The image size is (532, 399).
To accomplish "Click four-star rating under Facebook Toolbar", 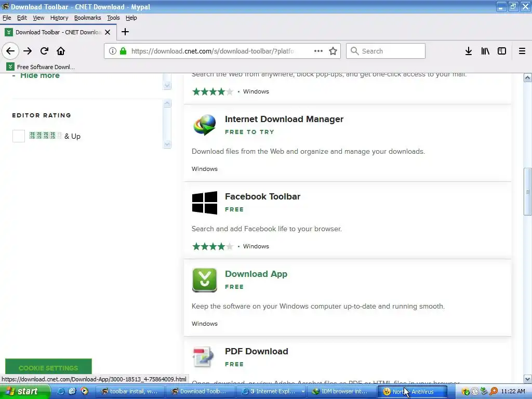I will click(x=212, y=246).
